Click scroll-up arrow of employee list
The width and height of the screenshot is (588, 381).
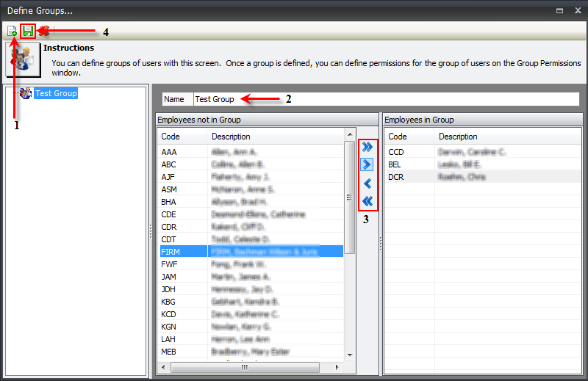[x=350, y=135]
